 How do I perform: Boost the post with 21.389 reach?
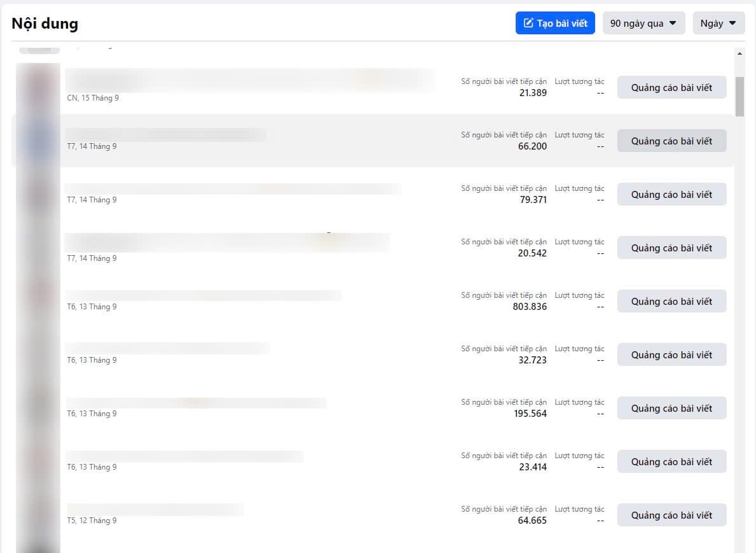(x=671, y=87)
